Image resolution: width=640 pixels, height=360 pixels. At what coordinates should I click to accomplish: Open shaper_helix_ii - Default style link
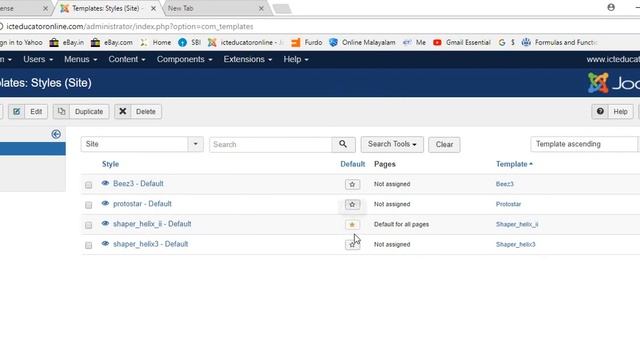[x=152, y=224]
